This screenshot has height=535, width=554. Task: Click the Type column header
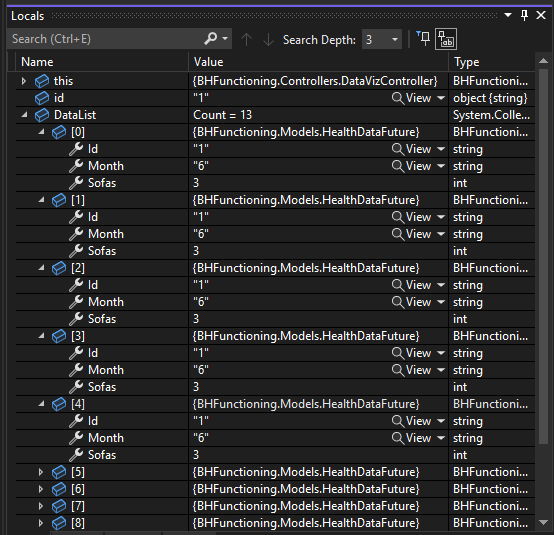coord(492,62)
